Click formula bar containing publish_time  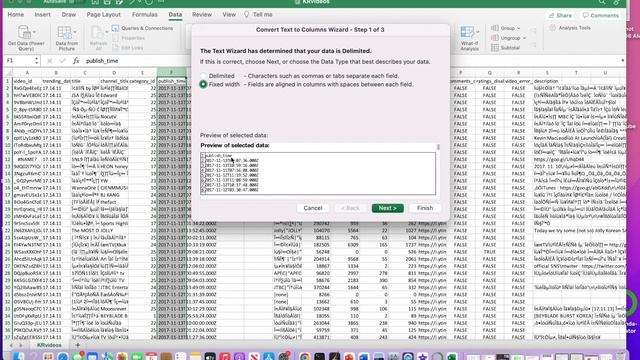click(351, 61)
